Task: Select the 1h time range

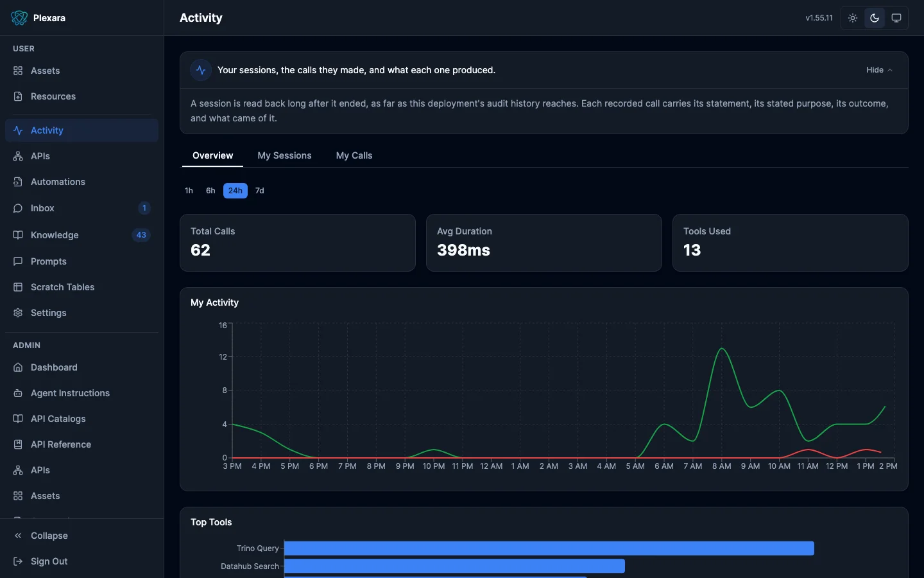Action: [189, 191]
